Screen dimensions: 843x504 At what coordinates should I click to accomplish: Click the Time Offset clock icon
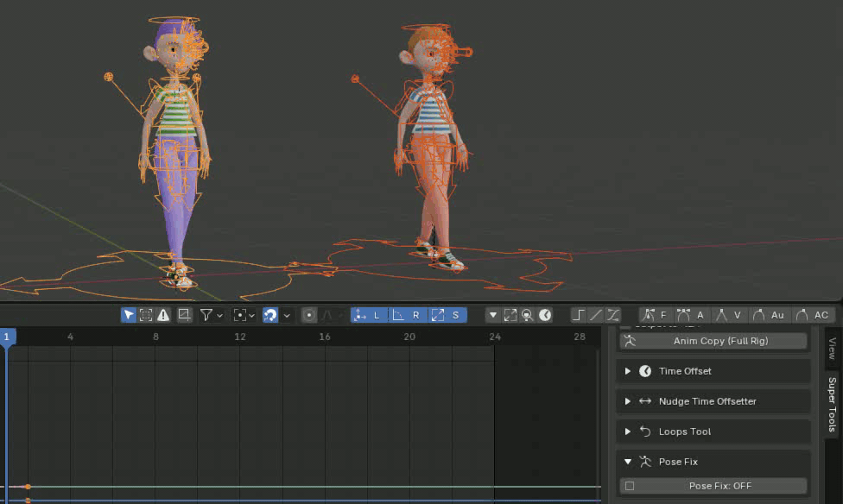click(x=645, y=371)
